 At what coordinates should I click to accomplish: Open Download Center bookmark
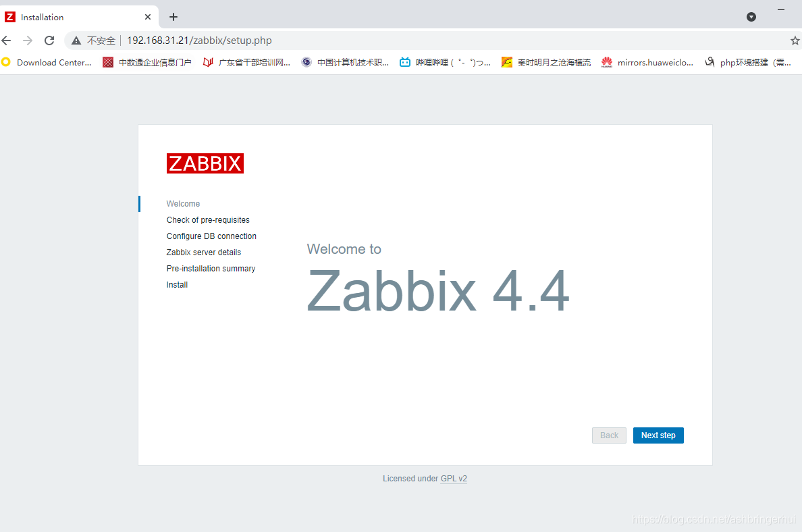[x=47, y=62]
